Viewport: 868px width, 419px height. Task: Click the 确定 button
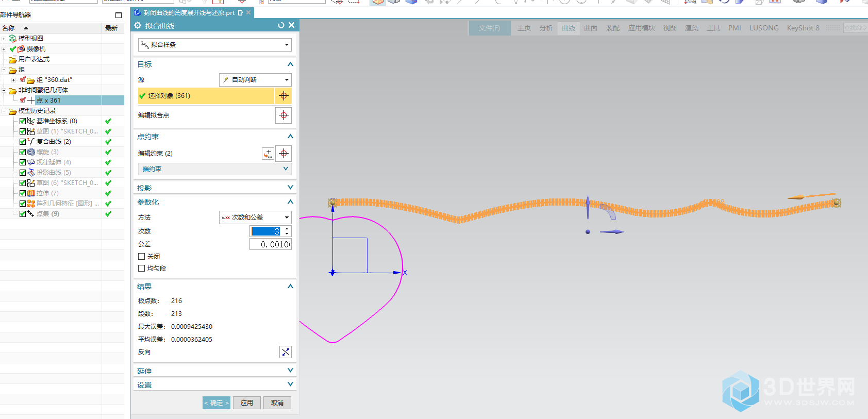tap(216, 403)
